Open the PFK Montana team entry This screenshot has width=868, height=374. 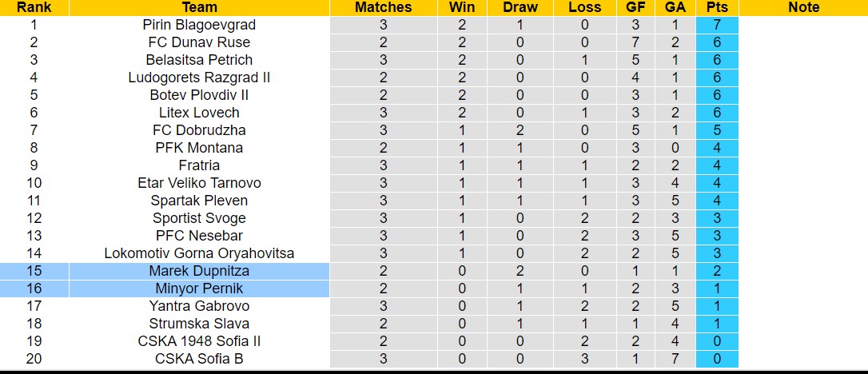coord(199,148)
